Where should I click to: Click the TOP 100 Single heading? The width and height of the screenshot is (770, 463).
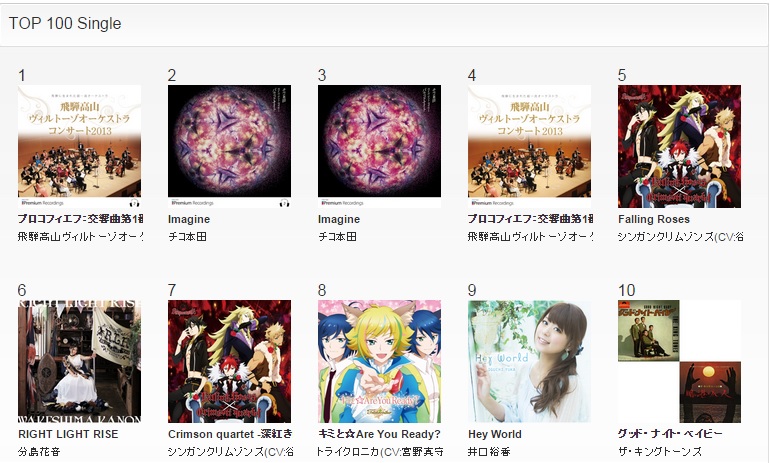click(65, 24)
